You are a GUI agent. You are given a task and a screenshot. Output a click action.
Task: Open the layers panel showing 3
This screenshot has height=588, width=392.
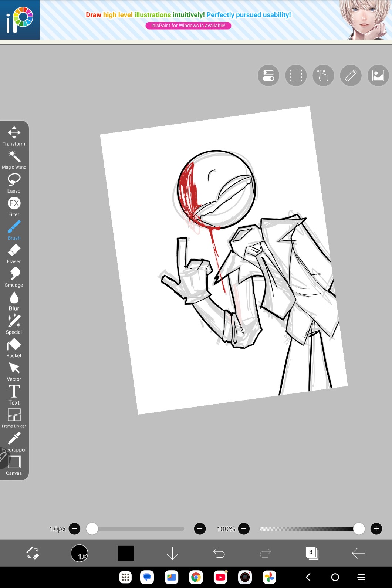tap(312, 553)
